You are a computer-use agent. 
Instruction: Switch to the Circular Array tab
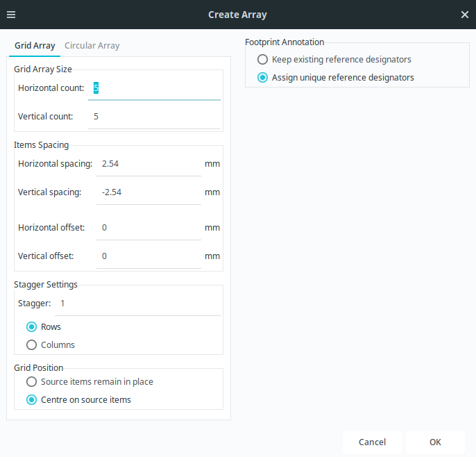pos(92,46)
